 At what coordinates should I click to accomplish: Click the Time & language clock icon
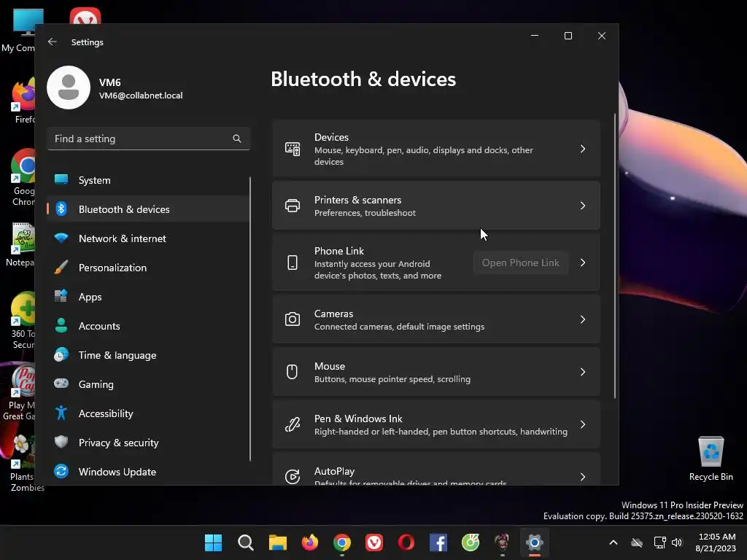point(61,355)
